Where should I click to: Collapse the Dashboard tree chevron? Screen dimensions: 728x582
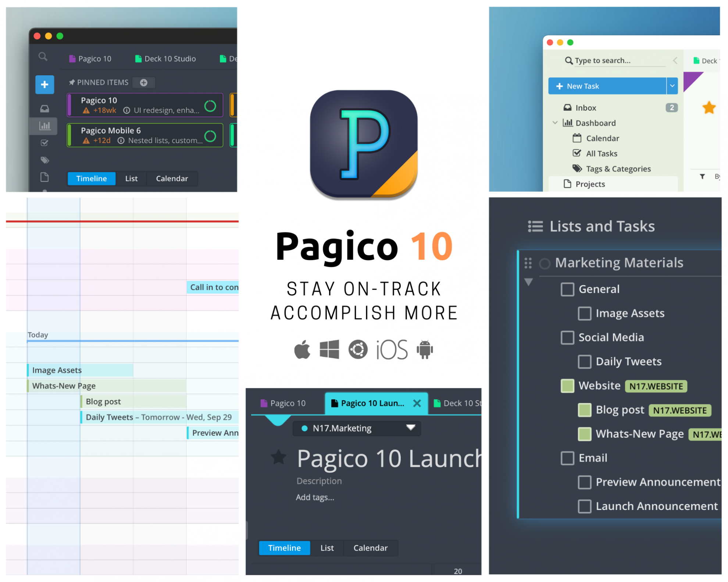[x=555, y=123]
